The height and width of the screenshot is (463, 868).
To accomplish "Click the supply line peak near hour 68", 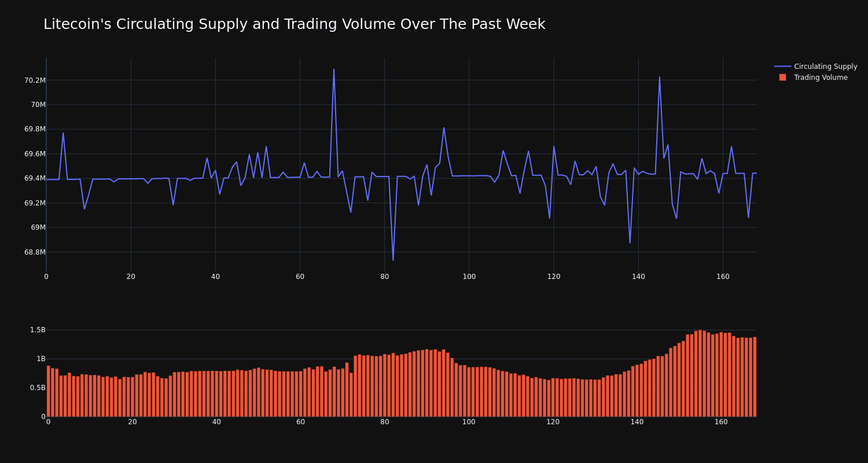I will click(334, 69).
